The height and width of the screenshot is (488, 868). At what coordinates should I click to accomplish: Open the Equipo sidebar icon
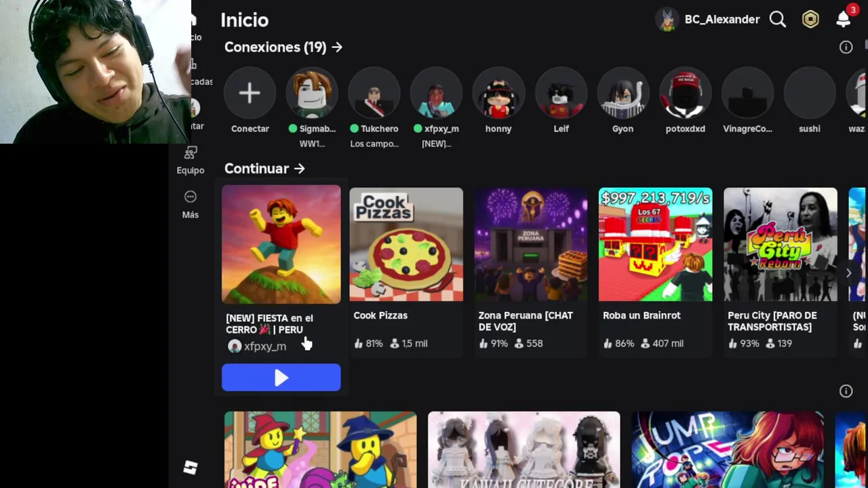click(x=191, y=153)
